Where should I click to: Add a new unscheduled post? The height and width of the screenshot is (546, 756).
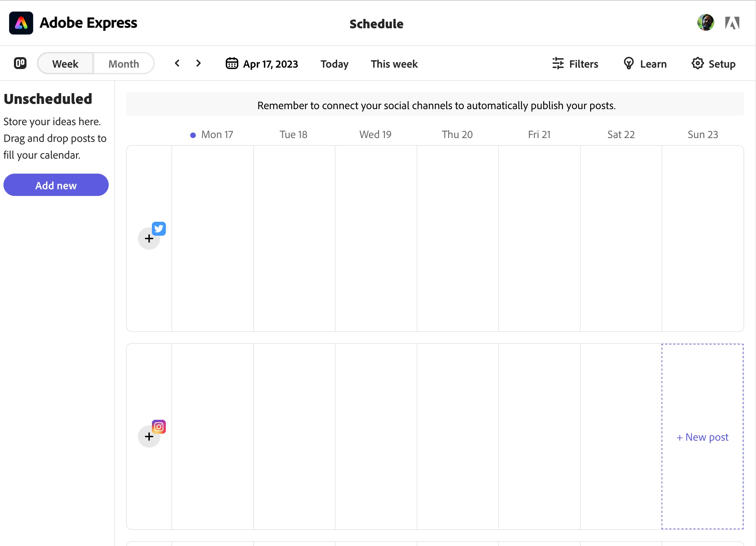[x=56, y=185]
